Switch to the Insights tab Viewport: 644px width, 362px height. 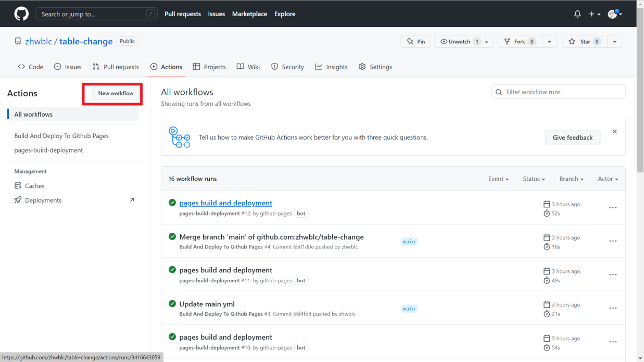331,67
